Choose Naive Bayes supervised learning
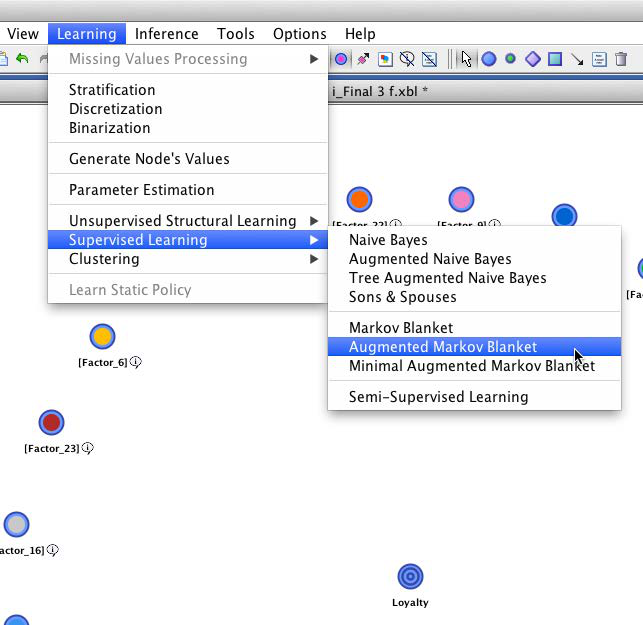Viewport: 643px width, 625px height. [474, 240]
